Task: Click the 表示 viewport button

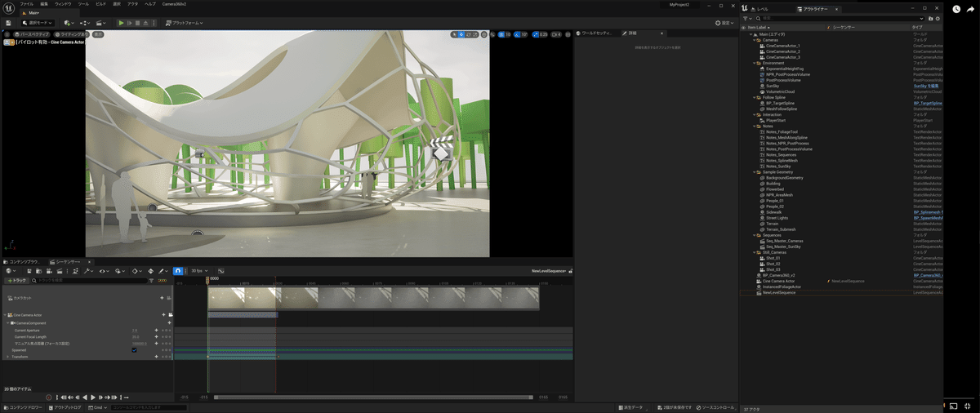Action: coord(98,34)
